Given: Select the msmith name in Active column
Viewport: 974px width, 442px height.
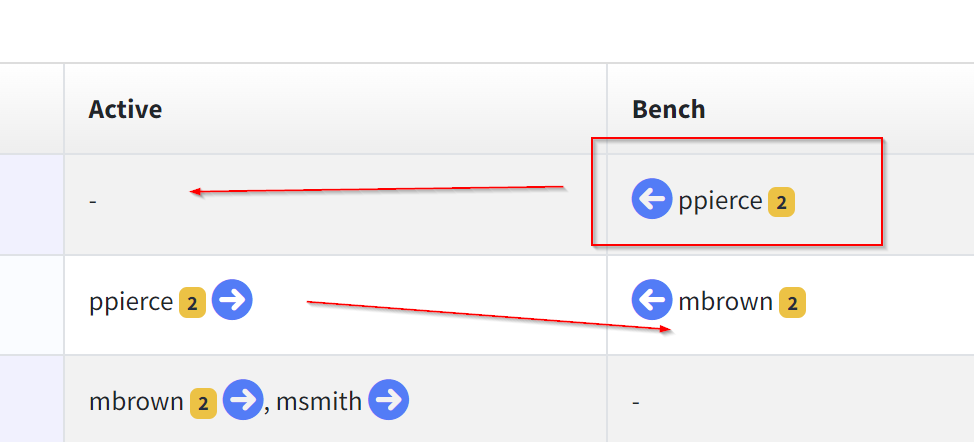Looking at the screenshot, I should [x=319, y=402].
